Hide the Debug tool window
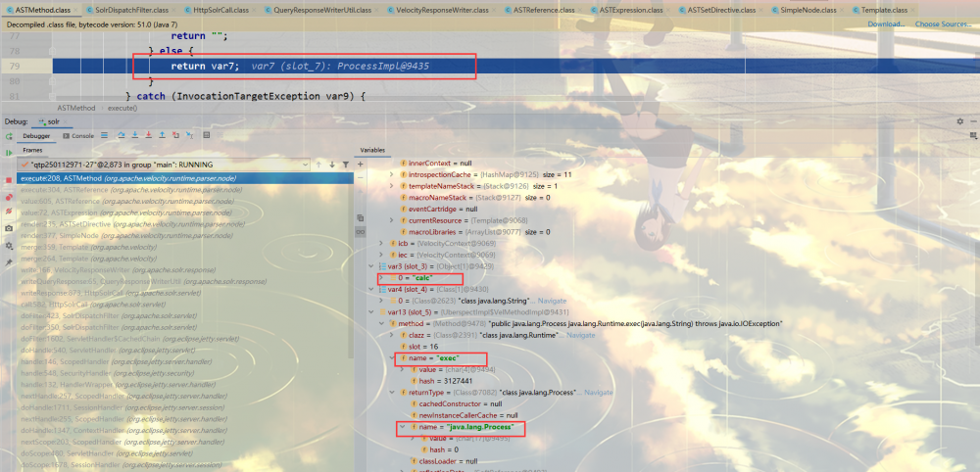 972,121
